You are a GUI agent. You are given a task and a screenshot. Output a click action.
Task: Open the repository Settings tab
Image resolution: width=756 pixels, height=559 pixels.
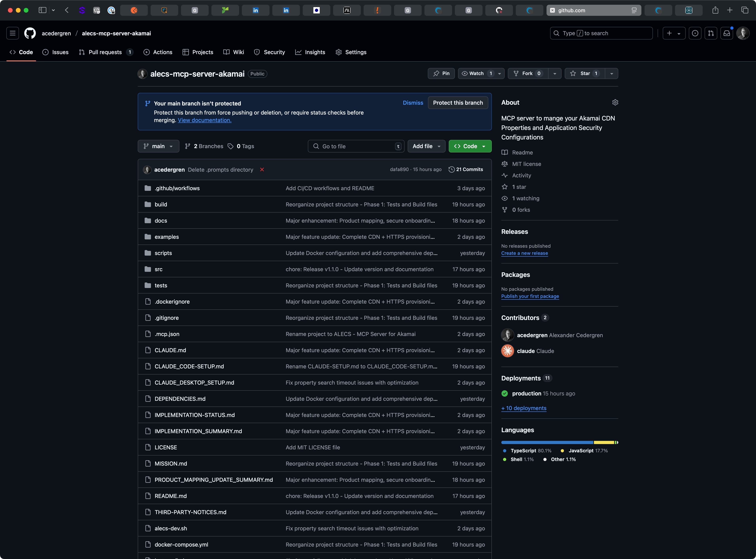coord(351,52)
